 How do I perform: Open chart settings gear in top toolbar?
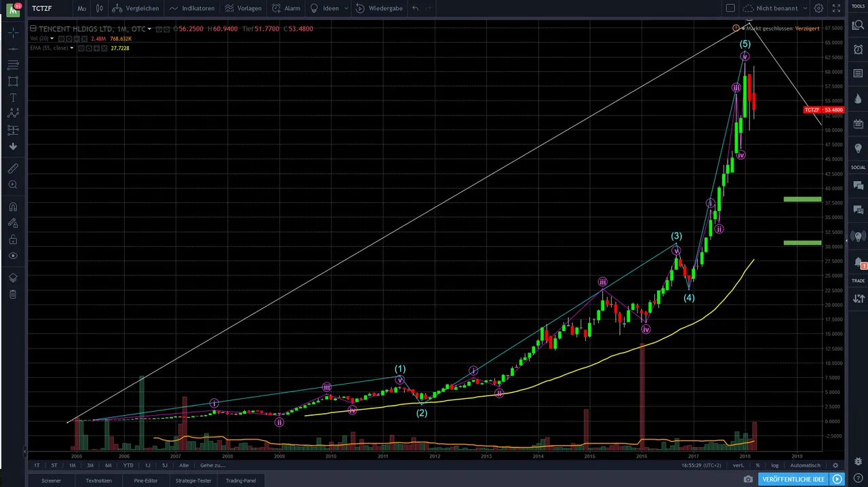click(818, 8)
